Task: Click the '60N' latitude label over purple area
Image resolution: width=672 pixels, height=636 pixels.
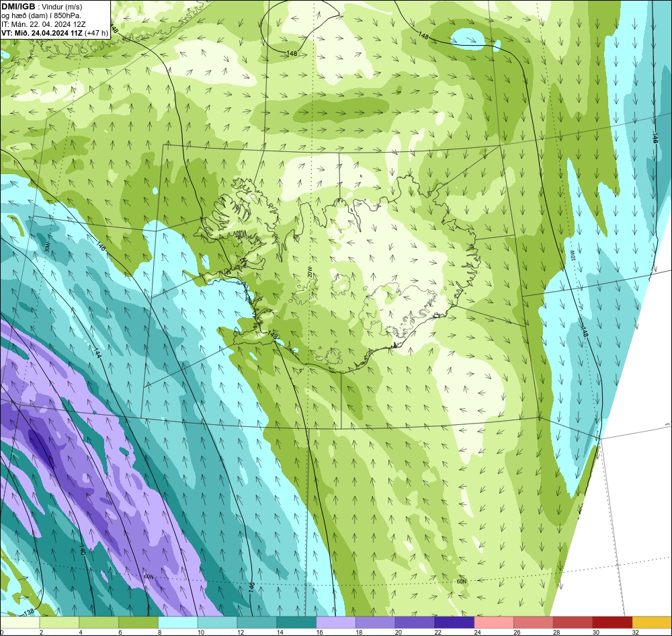Action: tap(149, 576)
